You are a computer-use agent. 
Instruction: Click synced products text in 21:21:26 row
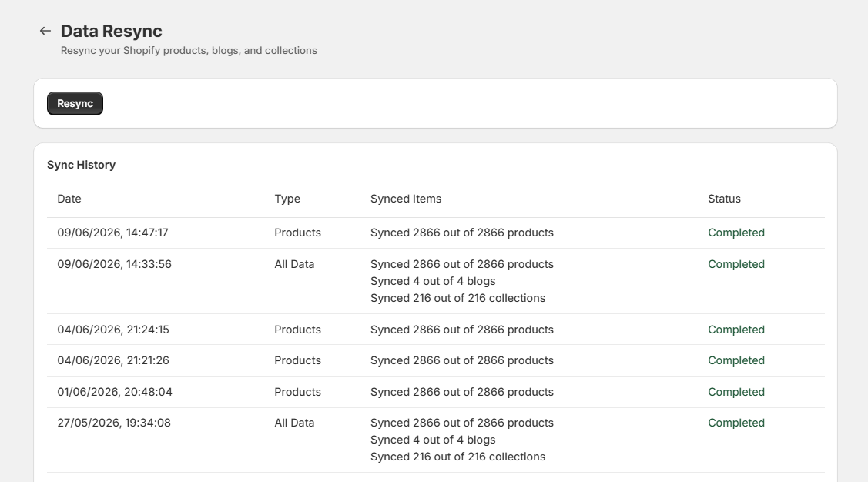pos(461,360)
